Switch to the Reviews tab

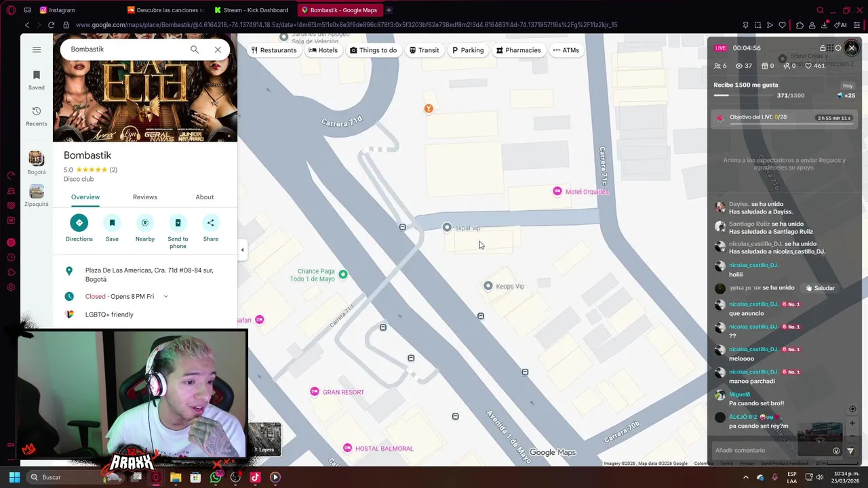pyautogui.click(x=145, y=197)
